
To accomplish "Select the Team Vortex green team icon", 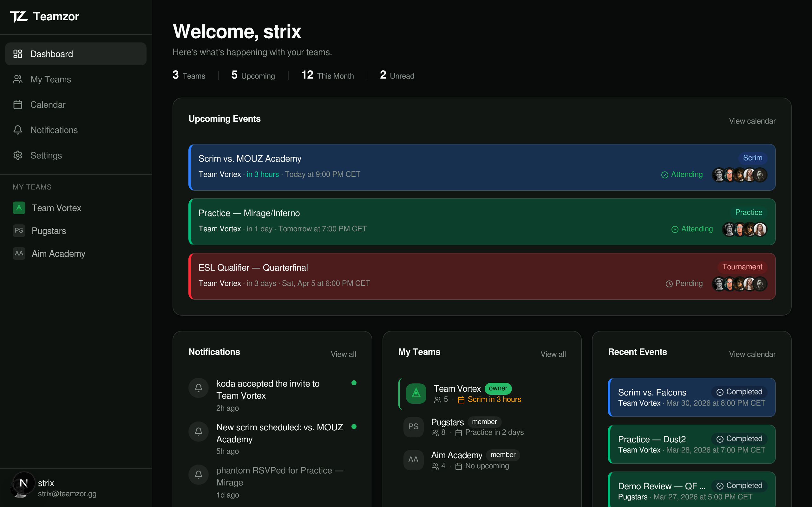I will [x=19, y=208].
